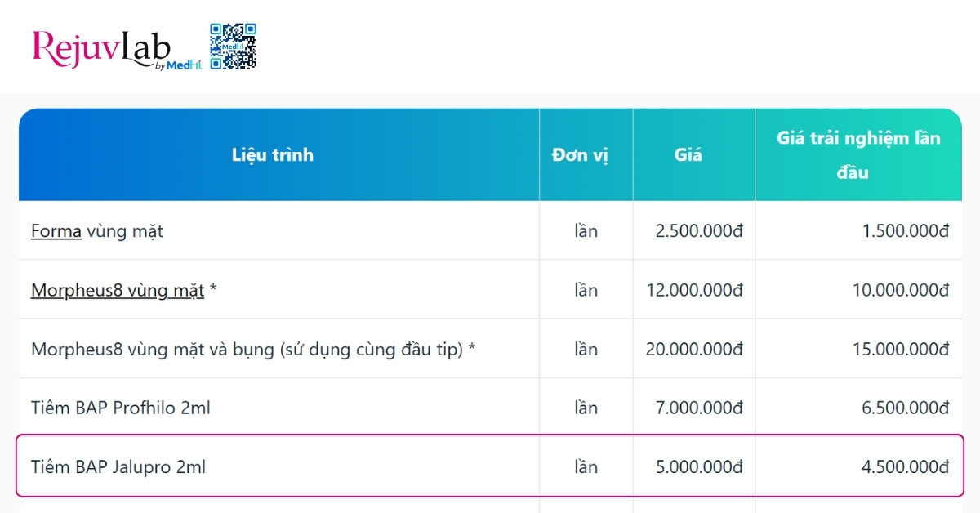This screenshot has height=513, width=980.
Task: Click the trial price 10.000.000đ
Action: [x=901, y=290]
